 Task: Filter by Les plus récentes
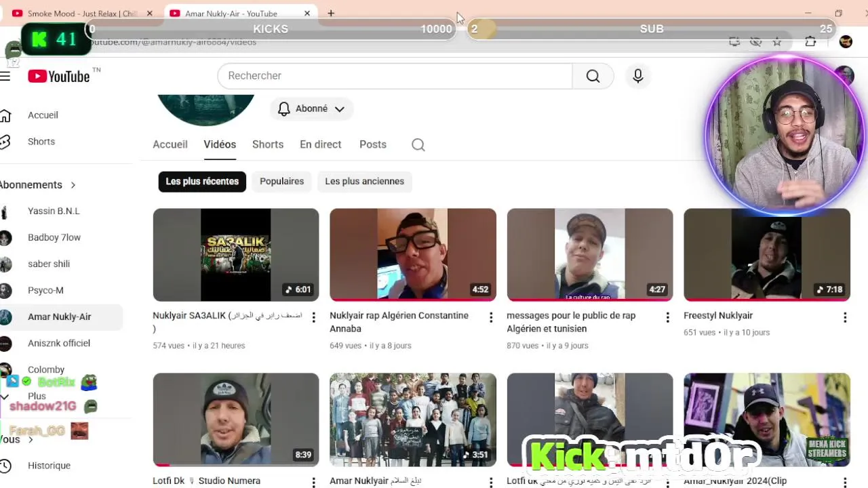pyautogui.click(x=202, y=181)
